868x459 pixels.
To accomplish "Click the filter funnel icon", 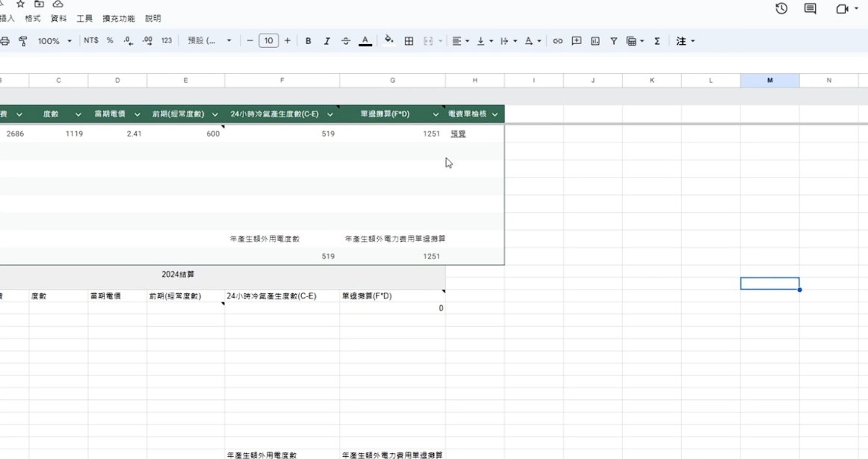I will [613, 41].
